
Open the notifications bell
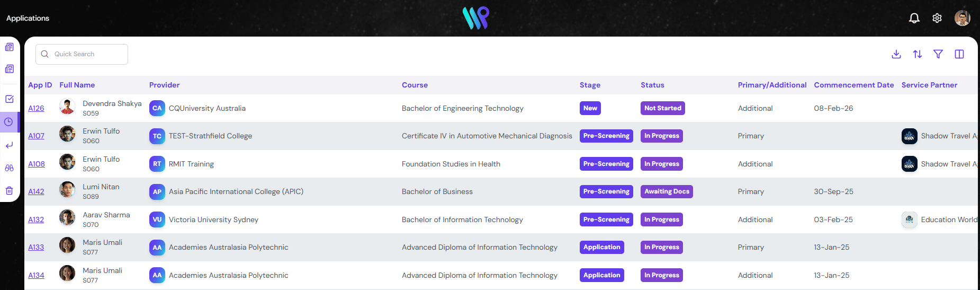[914, 18]
